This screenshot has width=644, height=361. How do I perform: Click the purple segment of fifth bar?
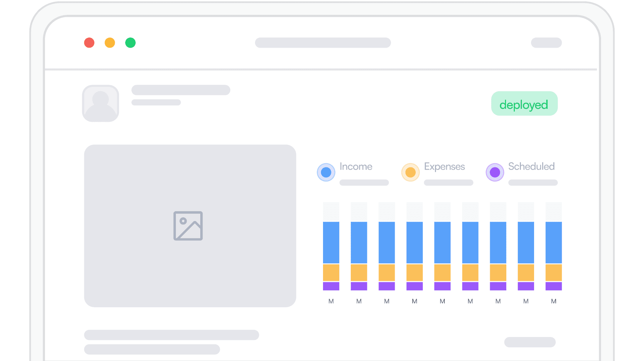click(x=442, y=286)
